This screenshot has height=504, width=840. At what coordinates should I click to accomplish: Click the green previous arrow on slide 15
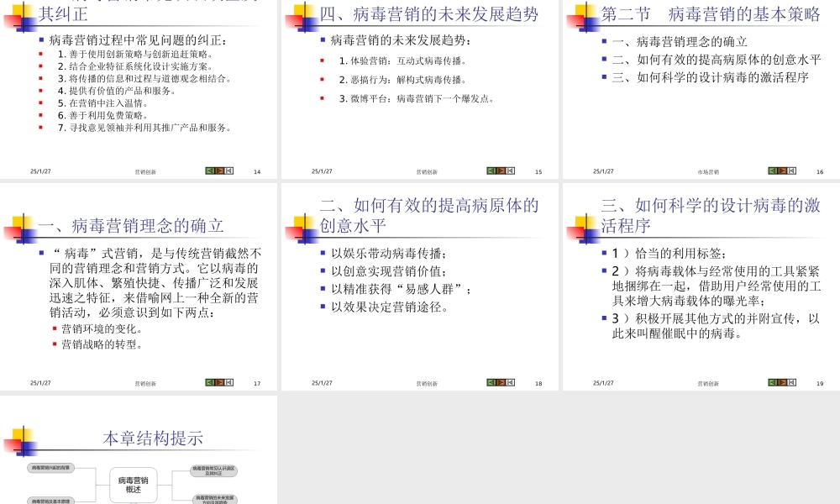coord(491,170)
